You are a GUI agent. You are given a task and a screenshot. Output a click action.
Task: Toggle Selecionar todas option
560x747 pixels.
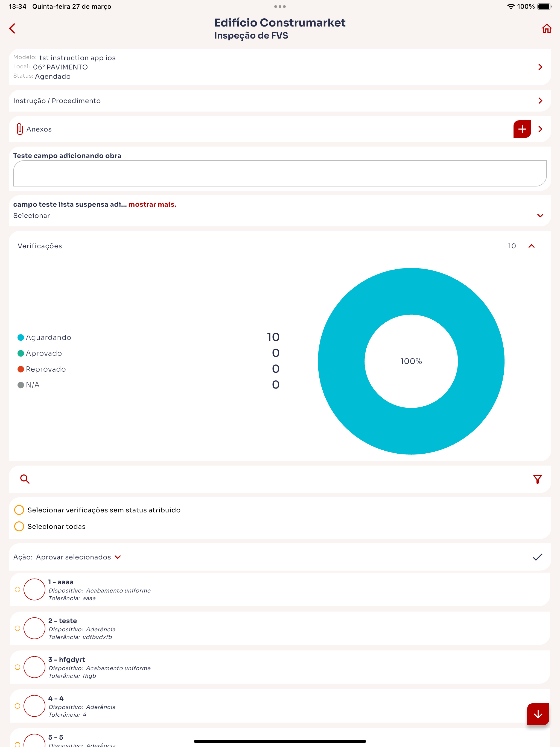coord(19,526)
